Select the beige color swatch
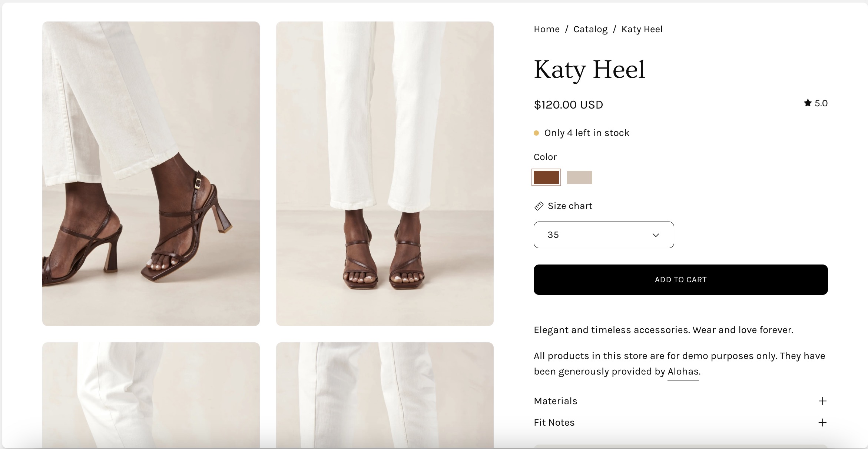The image size is (868, 449). pyautogui.click(x=579, y=177)
